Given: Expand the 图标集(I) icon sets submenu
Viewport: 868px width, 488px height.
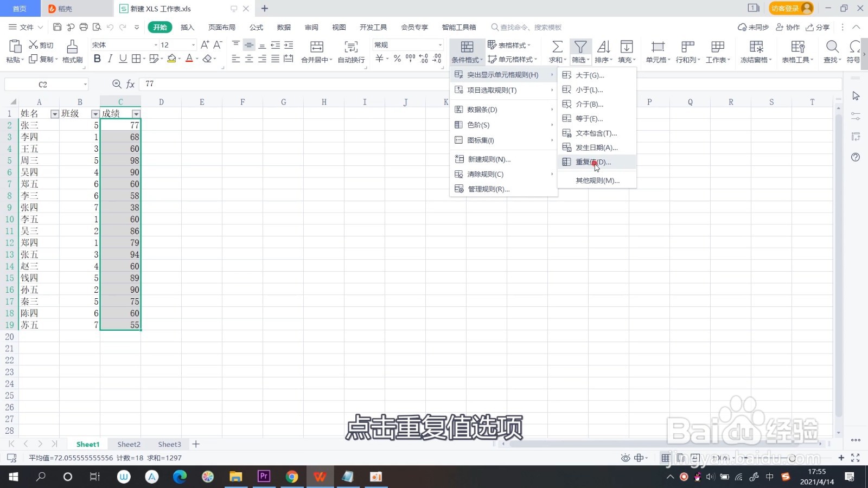Looking at the screenshot, I should [503, 140].
